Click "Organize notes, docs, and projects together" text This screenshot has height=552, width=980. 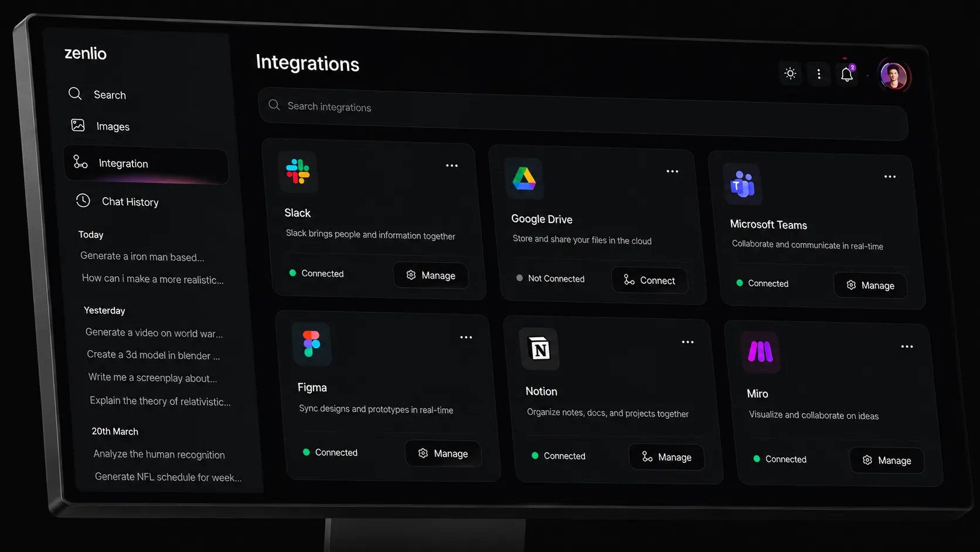click(x=608, y=413)
